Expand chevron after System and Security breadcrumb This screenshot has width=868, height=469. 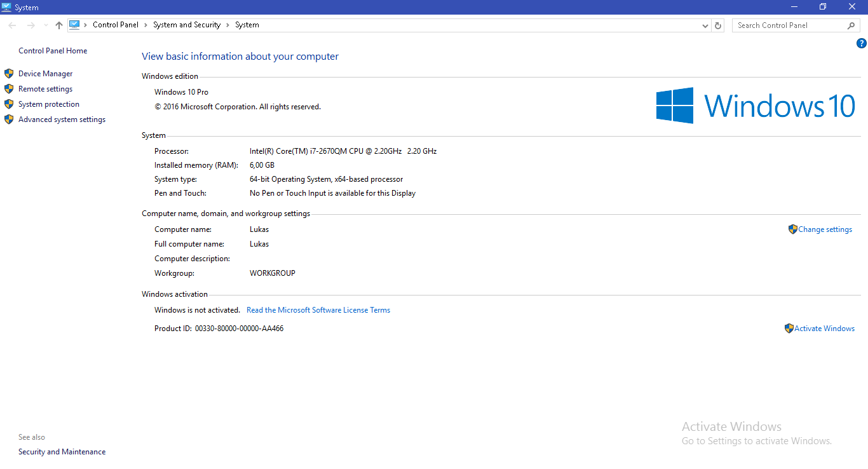[227, 25]
